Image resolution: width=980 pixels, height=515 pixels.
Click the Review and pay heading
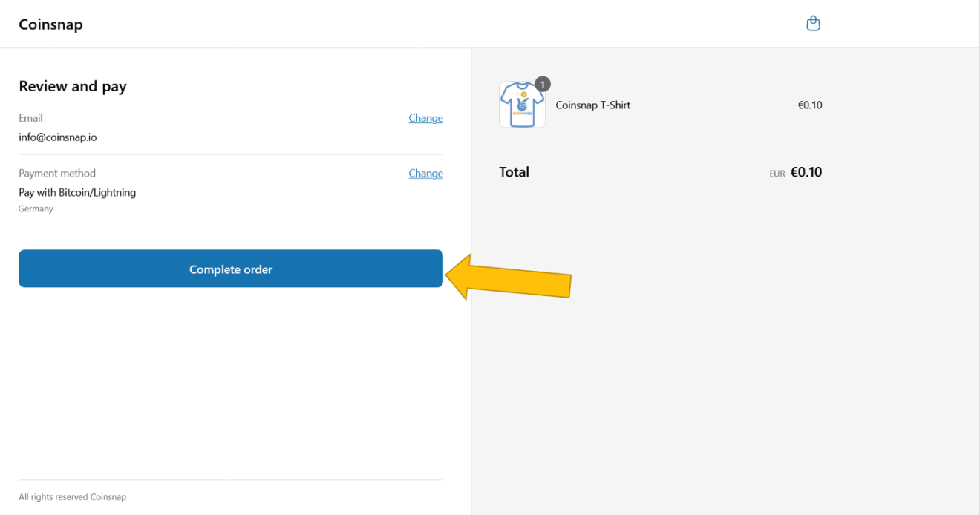(x=73, y=86)
